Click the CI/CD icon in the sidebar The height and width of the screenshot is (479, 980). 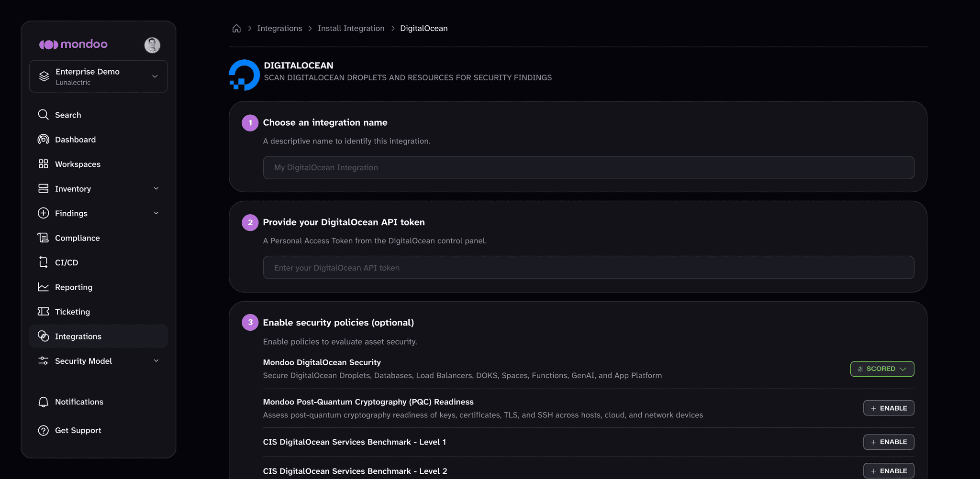(x=43, y=262)
